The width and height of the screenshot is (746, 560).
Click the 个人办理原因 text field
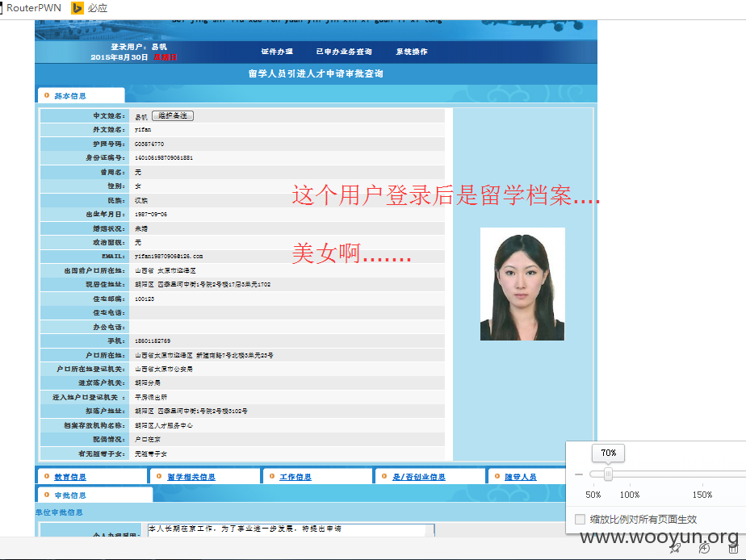291,530
